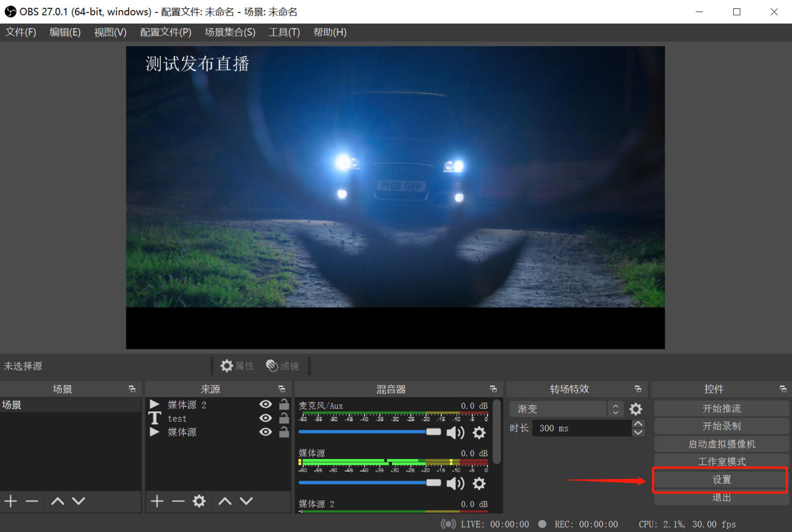
Task: Open 媒体源 mixer gear settings
Action: (x=479, y=483)
